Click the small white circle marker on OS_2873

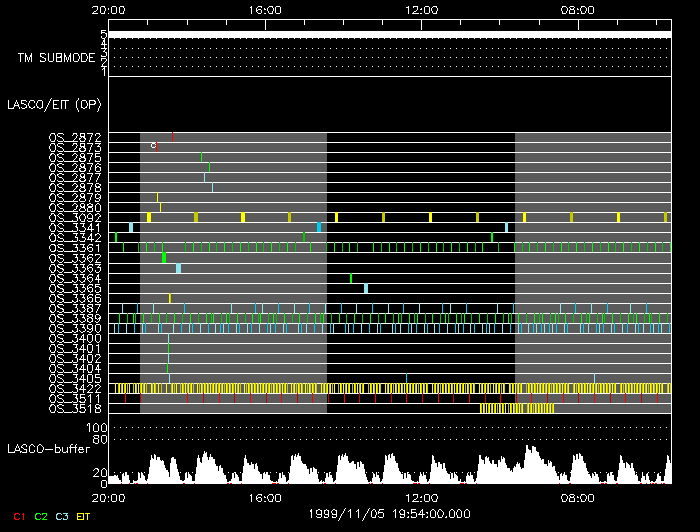click(153, 146)
